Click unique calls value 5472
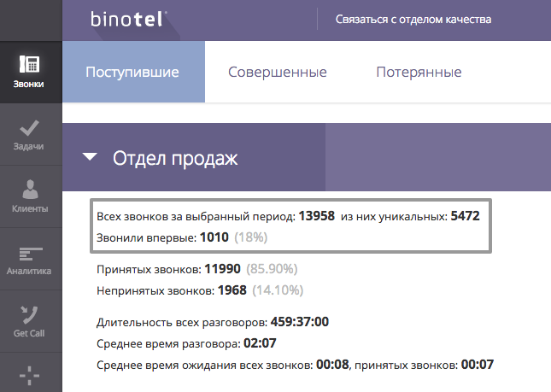 pos(465,216)
